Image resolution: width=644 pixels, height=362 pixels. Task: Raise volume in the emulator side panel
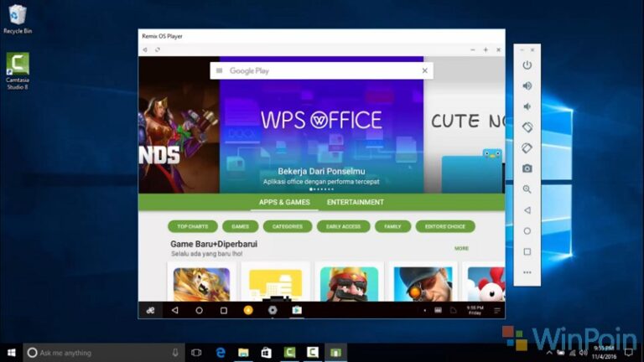tap(527, 85)
